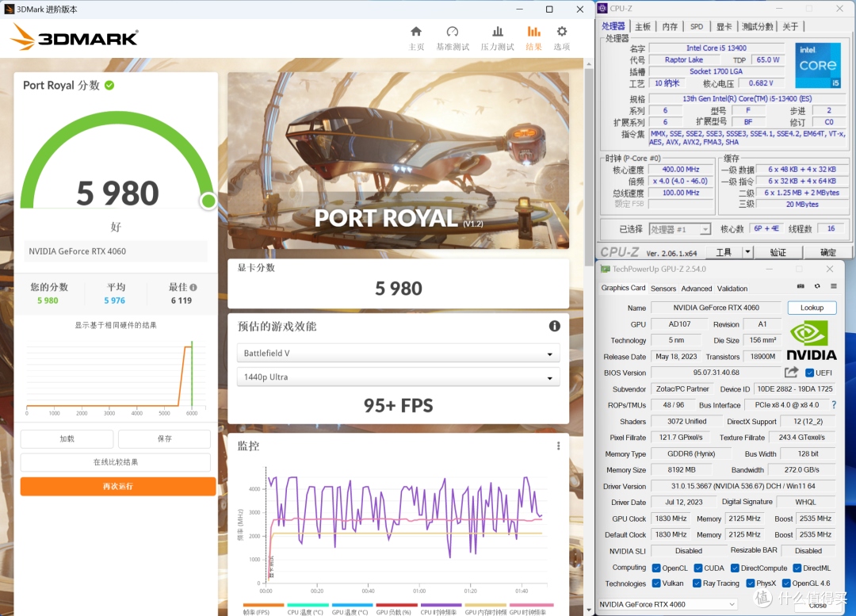This screenshot has width=856, height=616.
Task: Switch to the CPU-Z 显卡 tab
Action: tap(724, 26)
